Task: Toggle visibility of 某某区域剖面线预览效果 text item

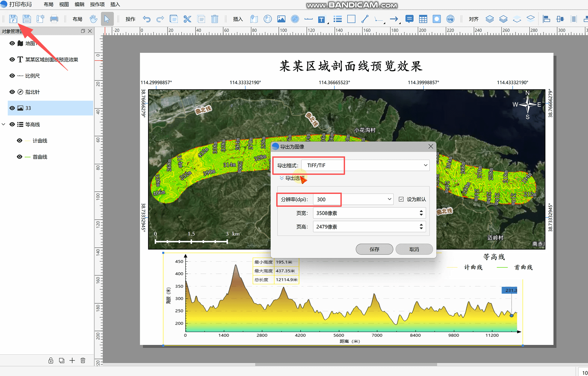Action: (12, 59)
